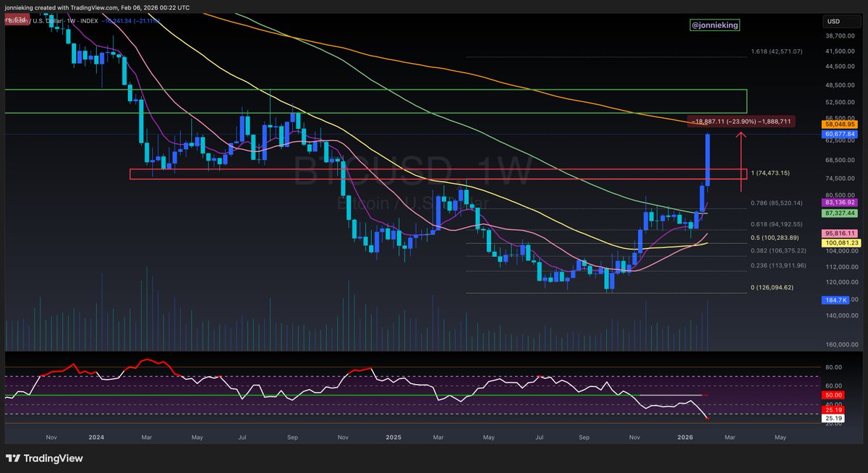Click the orange 58,048.95 price label

840,124
